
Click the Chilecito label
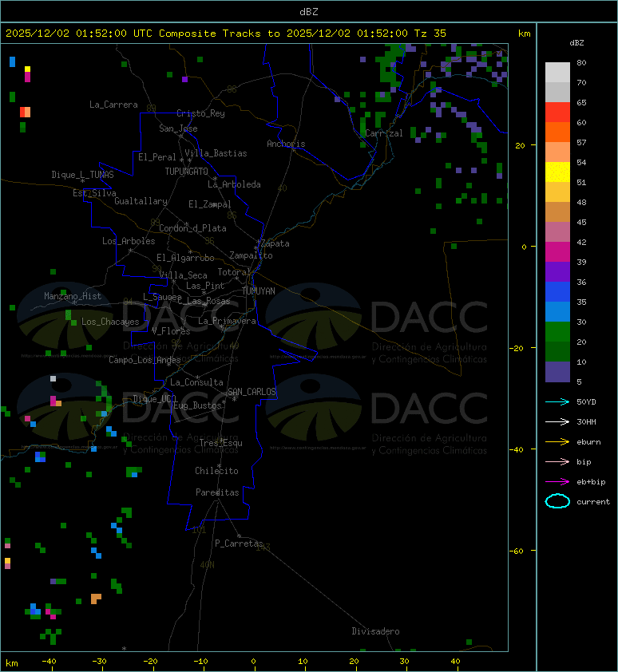click(216, 471)
